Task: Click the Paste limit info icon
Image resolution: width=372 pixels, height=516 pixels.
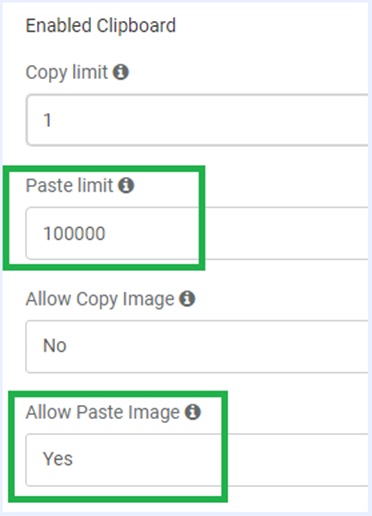Action: [126, 185]
